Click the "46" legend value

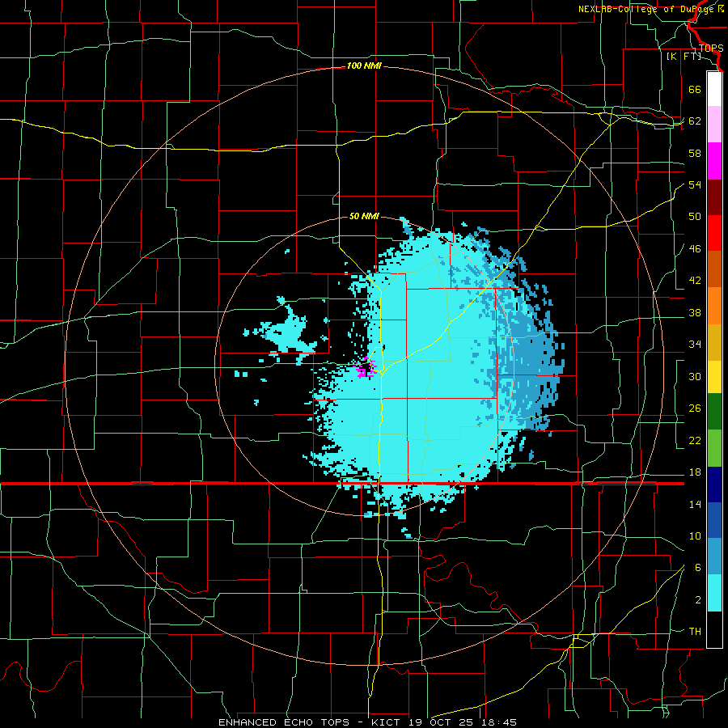[695, 249]
